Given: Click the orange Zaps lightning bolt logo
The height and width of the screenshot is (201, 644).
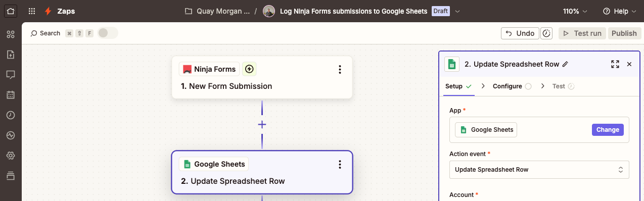Looking at the screenshot, I should (48, 11).
